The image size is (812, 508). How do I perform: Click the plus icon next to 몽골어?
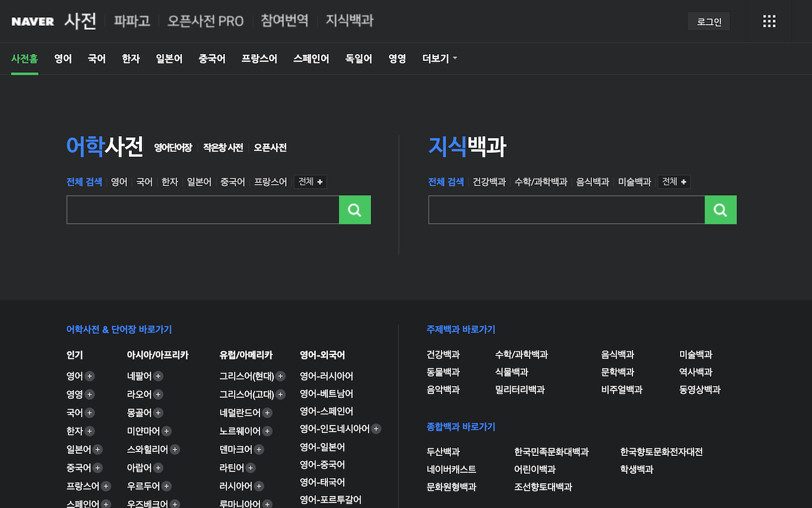click(159, 413)
